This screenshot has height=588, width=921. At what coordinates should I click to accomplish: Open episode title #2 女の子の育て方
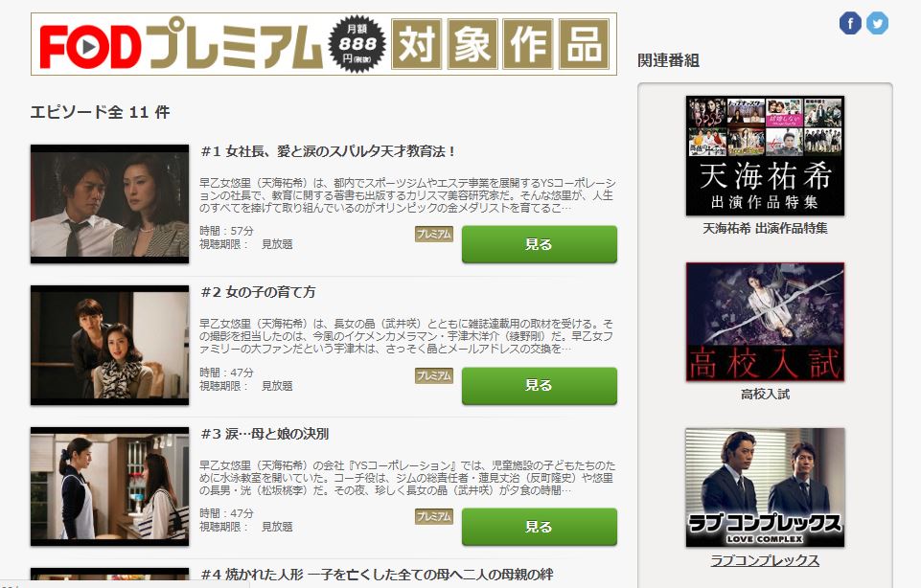[258, 292]
